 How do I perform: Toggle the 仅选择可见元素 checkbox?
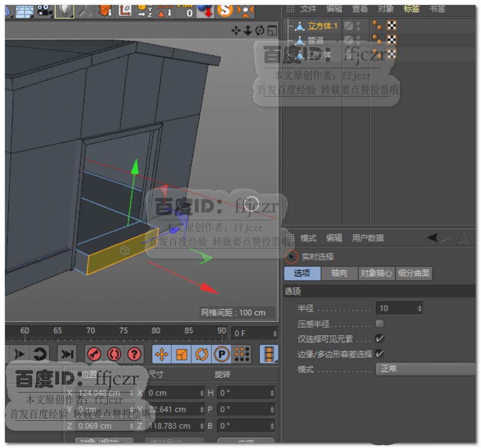pyautogui.click(x=380, y=339)
